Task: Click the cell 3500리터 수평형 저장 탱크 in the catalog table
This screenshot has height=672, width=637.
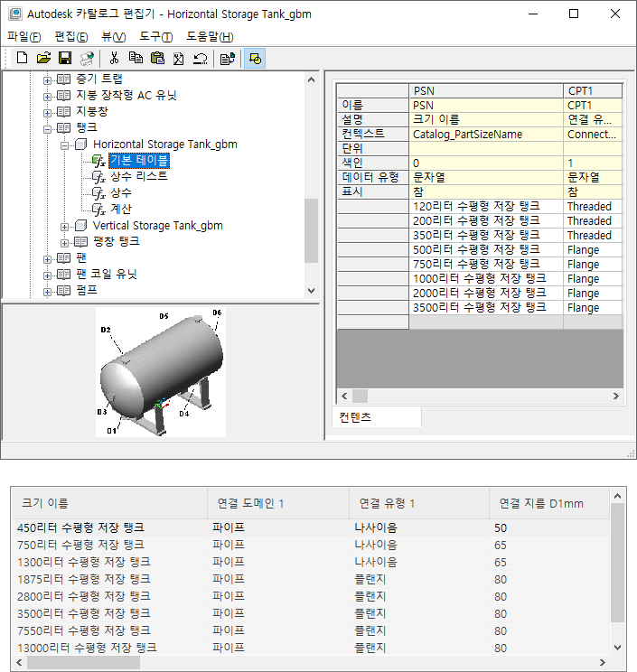Action: [x=486, y=308]
